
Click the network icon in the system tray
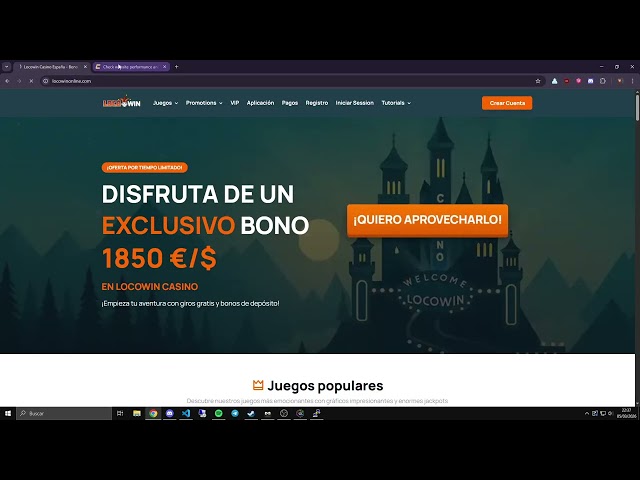pos(603,413)
